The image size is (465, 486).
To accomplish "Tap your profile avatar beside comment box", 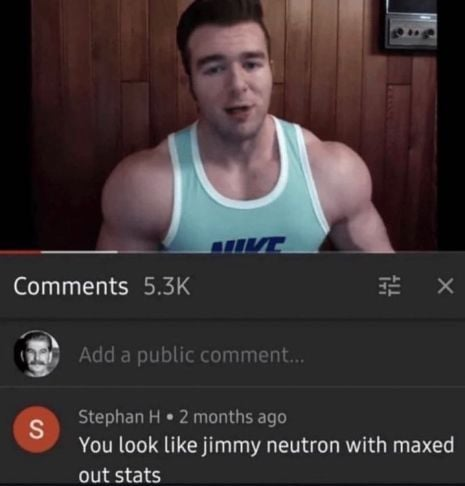I will (37, 354).
